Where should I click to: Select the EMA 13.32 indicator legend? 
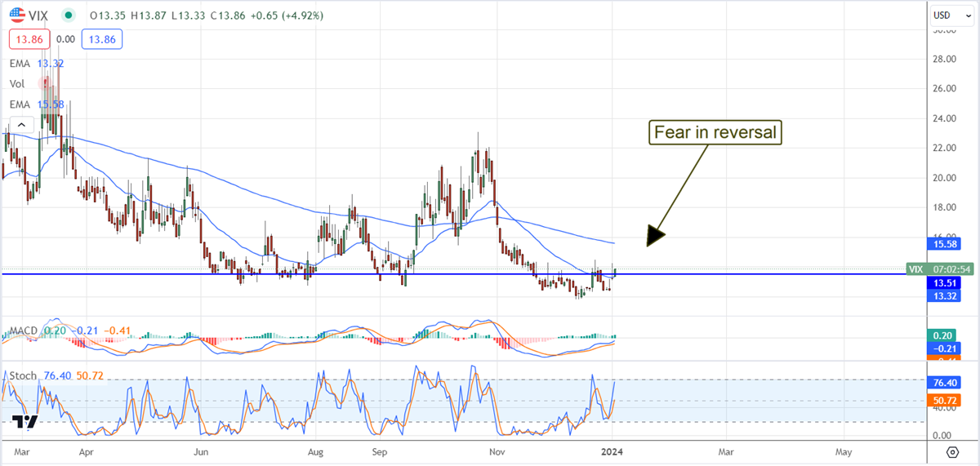[22, 63]
